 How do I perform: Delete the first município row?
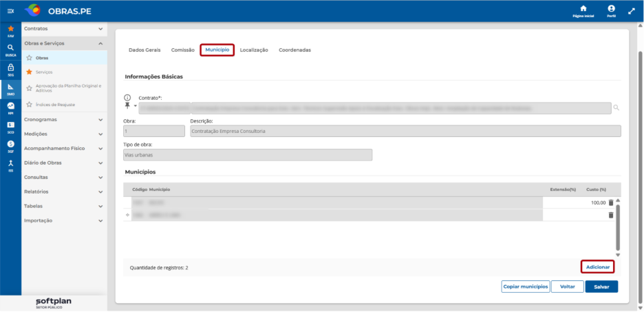pyautogui.click(x=611, y=202)
